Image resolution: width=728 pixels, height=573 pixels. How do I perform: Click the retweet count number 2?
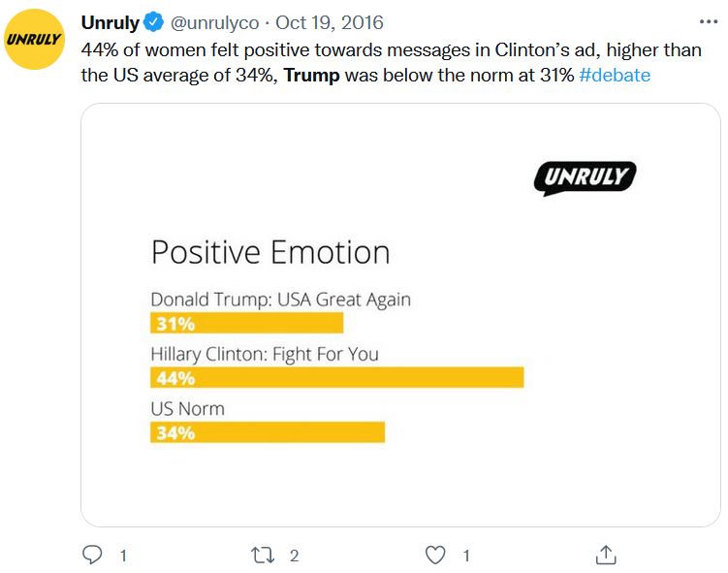294,556
